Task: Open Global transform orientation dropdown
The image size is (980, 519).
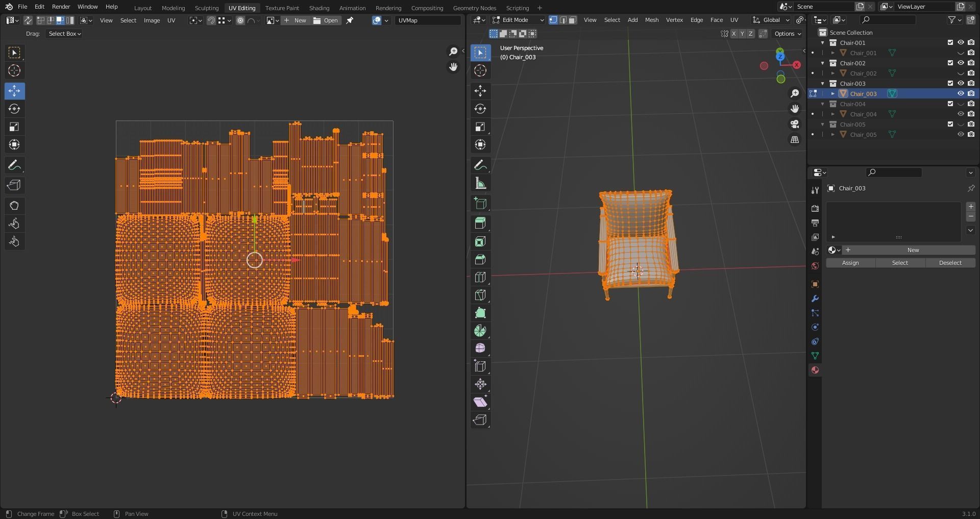Action: [x=771, y=20]
